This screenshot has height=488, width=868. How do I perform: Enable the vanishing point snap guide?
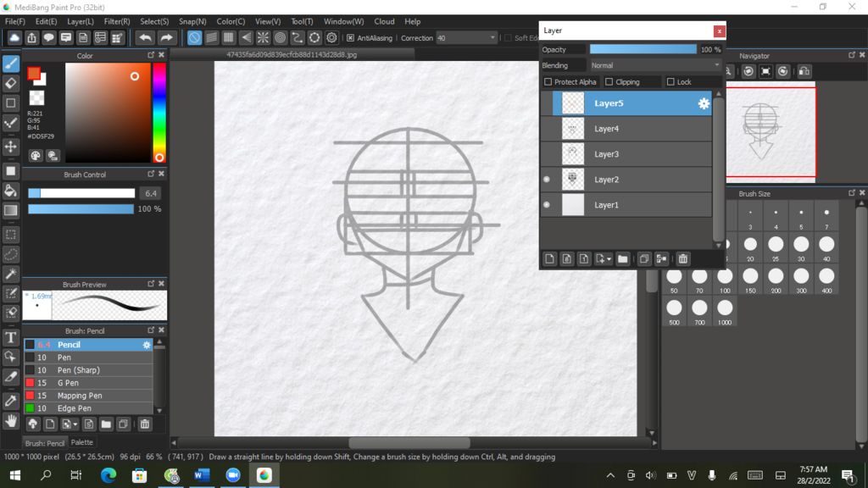pyautogui.click(x=246, y=37)
